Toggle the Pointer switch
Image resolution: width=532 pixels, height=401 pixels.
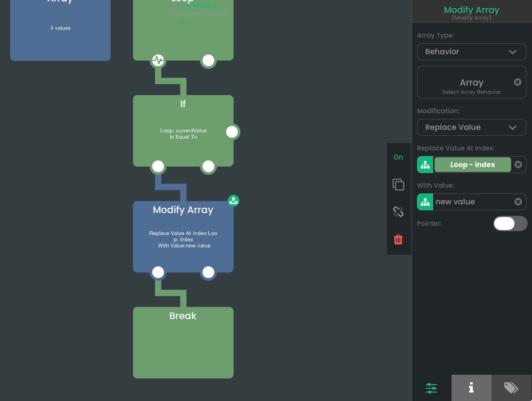pyautogui.click(x=510, y=224)
